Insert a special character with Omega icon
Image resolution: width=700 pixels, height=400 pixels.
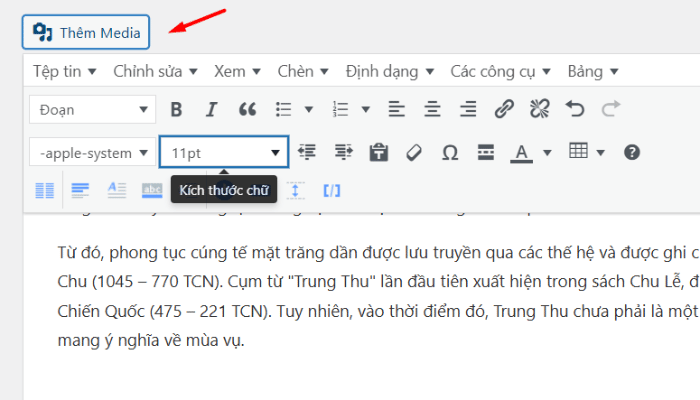(x=450, y=153)
